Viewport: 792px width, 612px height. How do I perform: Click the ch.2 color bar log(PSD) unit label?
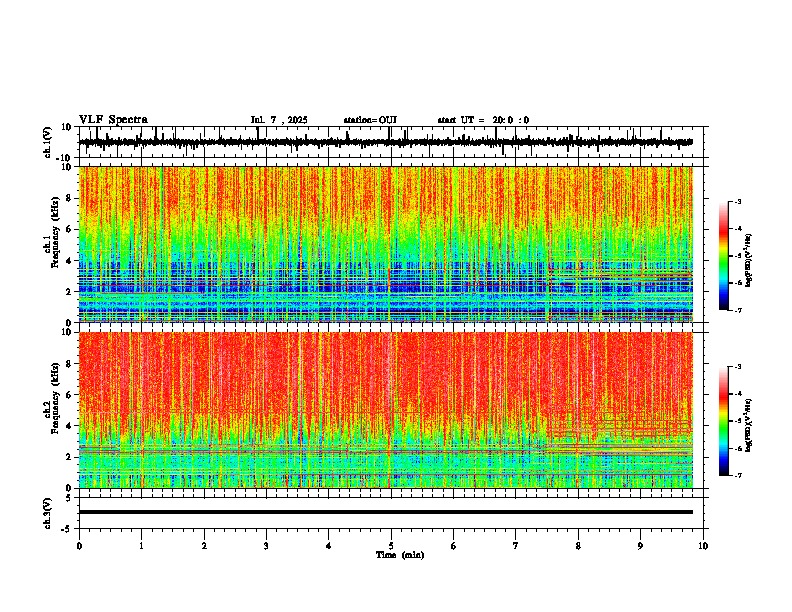(x=749, y=425)
